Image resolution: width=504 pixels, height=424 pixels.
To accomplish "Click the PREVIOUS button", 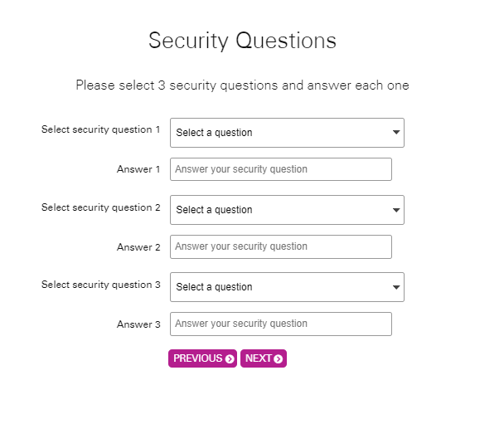I will tap(202, 358).
